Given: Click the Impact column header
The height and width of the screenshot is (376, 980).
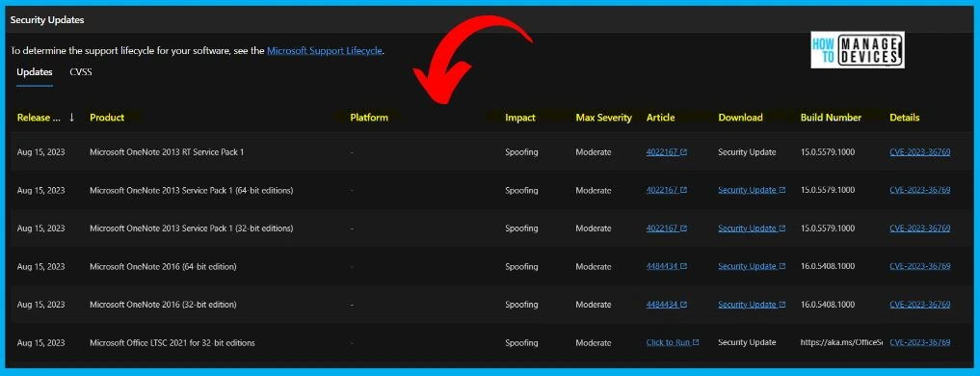Looking at the screenshot, I should pyautogui.click(x=520, y=117).
